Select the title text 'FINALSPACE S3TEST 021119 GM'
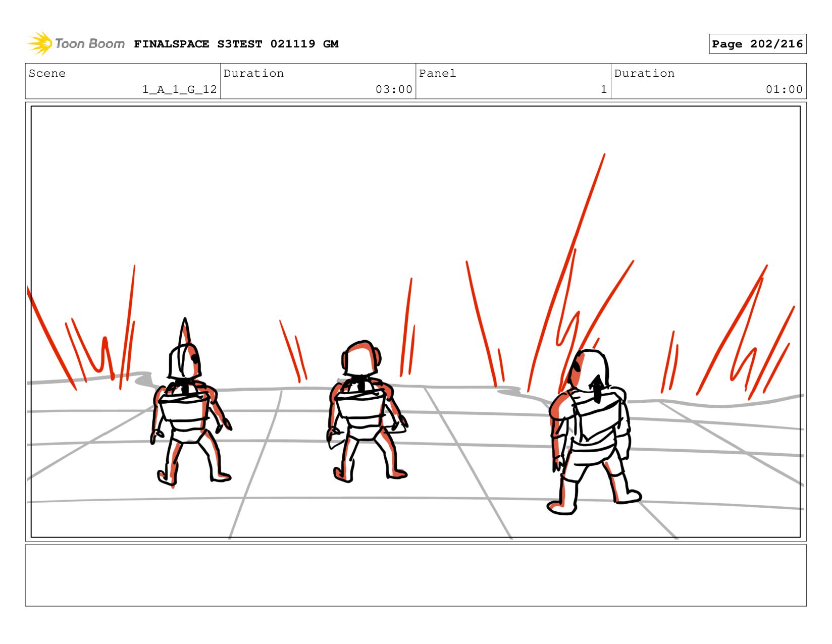This screenshot has height=644, width=832. pyautogui.click(x=236, y=44)
